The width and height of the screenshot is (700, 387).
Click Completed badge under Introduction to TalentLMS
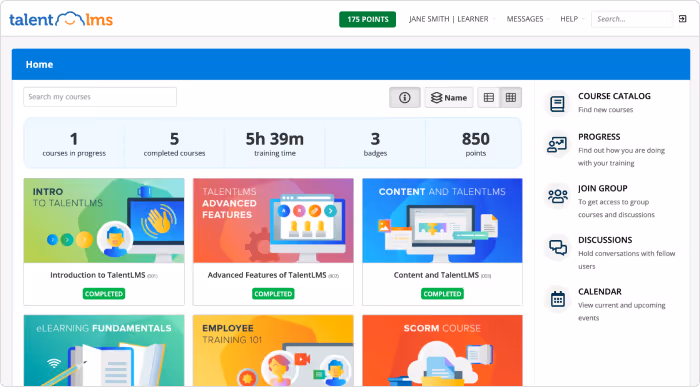point(104,294)
